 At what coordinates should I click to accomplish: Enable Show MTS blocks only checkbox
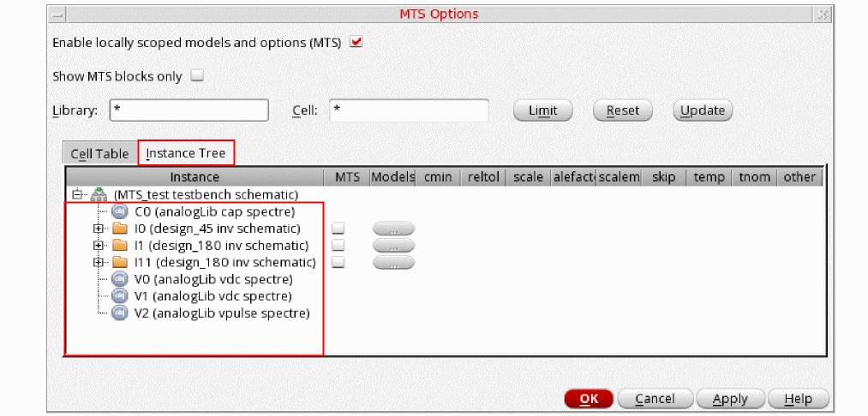197,76
